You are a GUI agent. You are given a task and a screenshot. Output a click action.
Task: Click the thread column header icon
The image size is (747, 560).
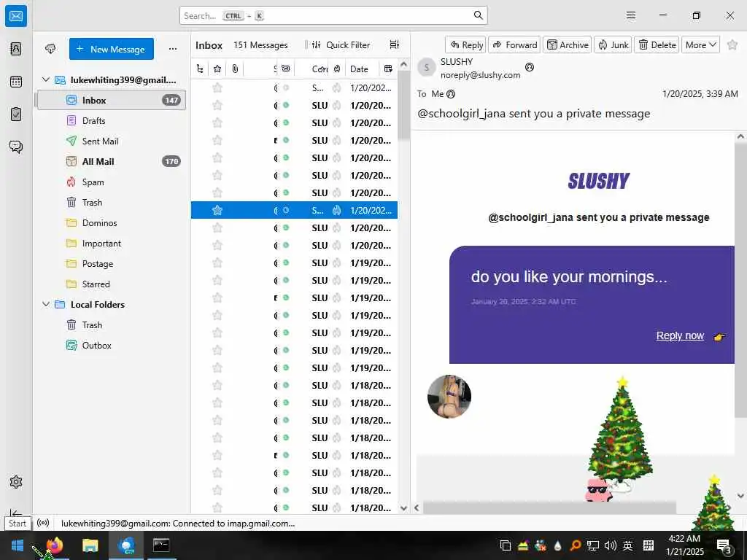[x=200, y=69]
